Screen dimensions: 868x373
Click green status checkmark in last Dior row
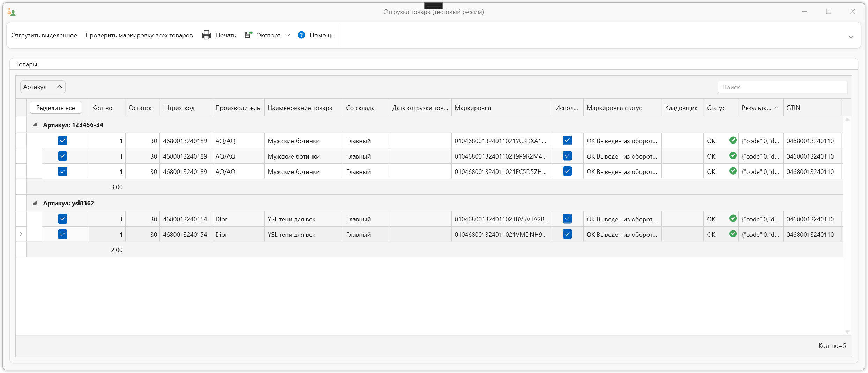(733, 234)
